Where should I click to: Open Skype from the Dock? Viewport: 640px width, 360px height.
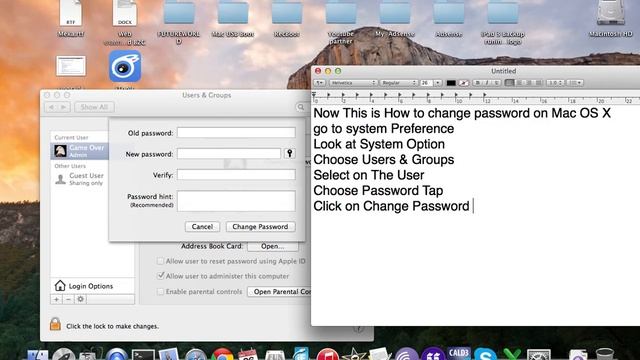[485, 354]
